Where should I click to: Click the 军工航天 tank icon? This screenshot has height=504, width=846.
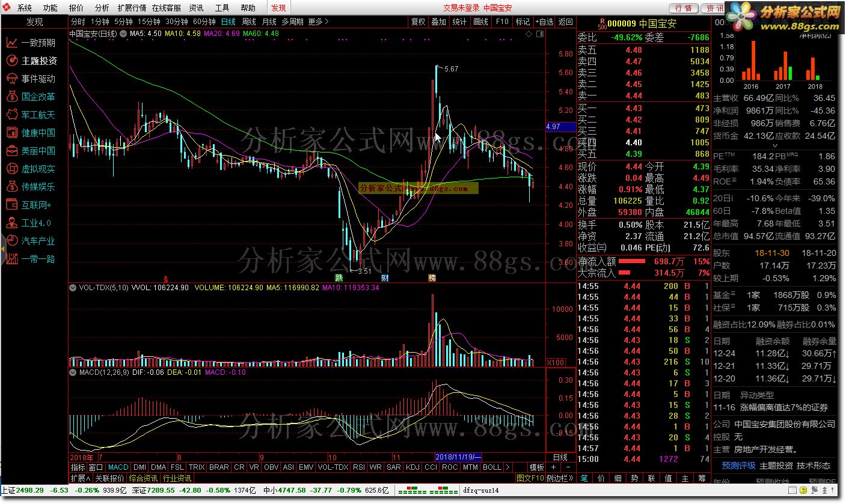11,115
